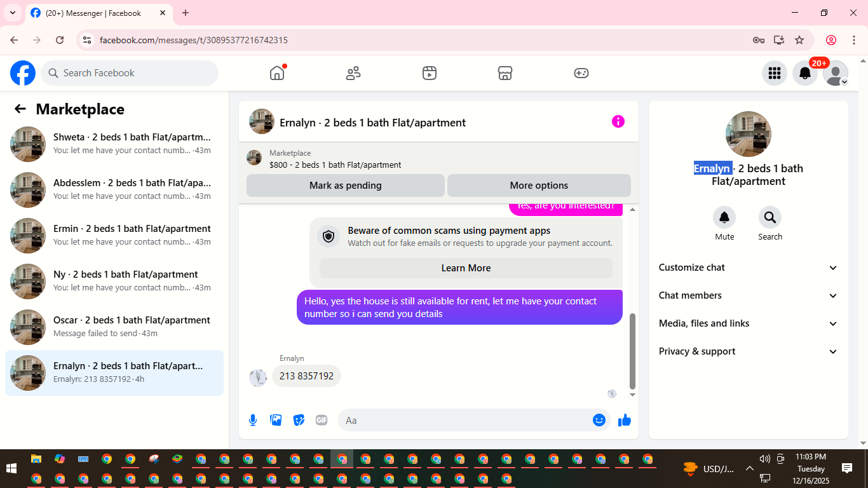
Task: Click the install app icon in address bar
Action: 779,40
